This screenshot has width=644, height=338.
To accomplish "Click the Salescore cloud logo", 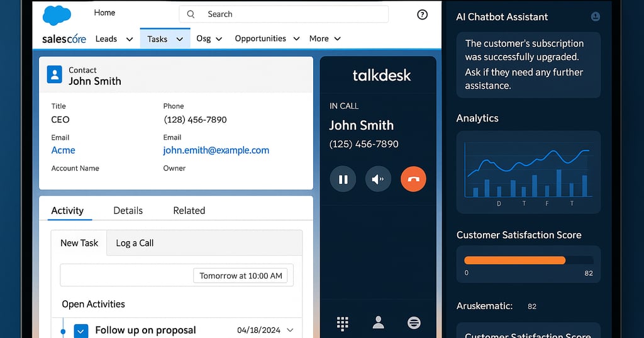I will tap(57, 16).
